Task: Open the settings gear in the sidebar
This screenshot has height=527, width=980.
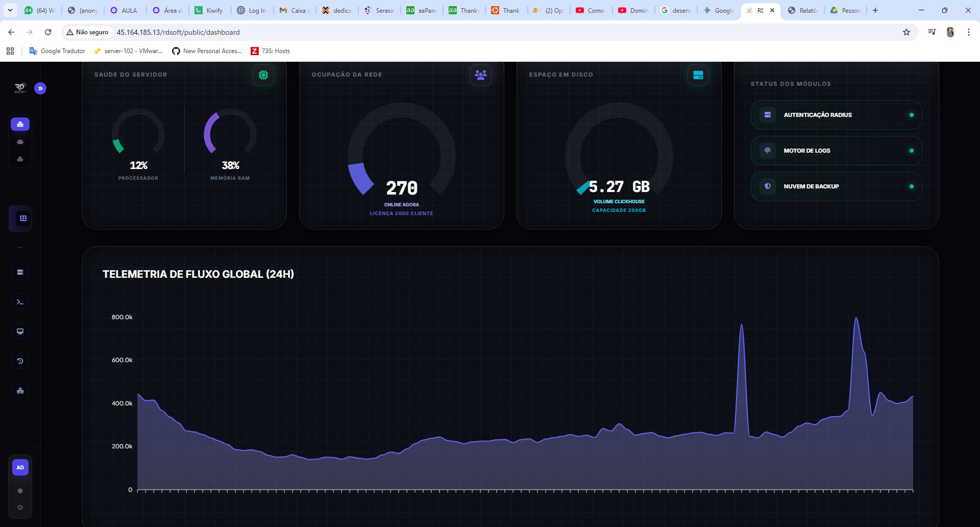Action: point(20,491)
